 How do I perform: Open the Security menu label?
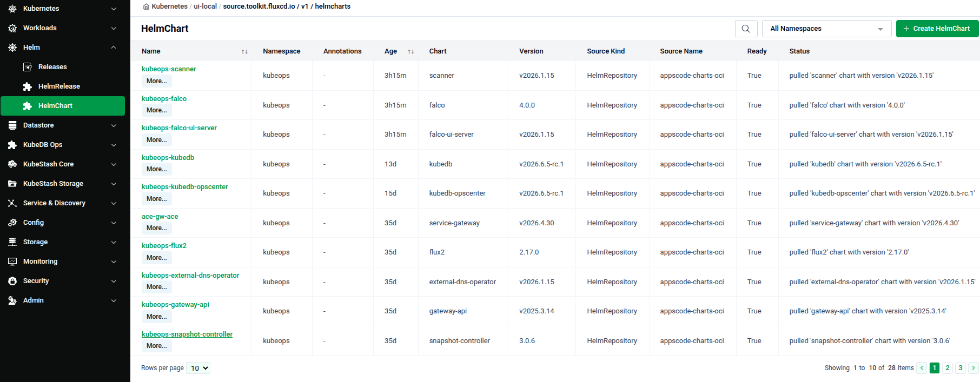point(36,281)
